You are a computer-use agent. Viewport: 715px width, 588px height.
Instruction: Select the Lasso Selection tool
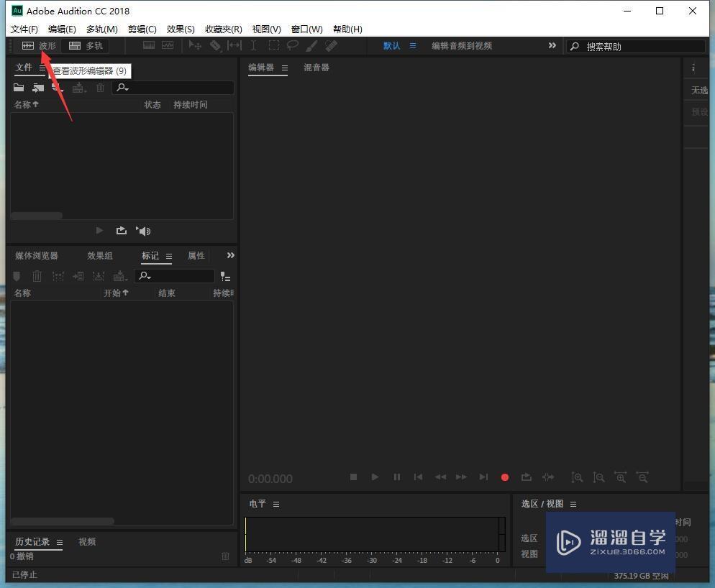tap(292, 45)
